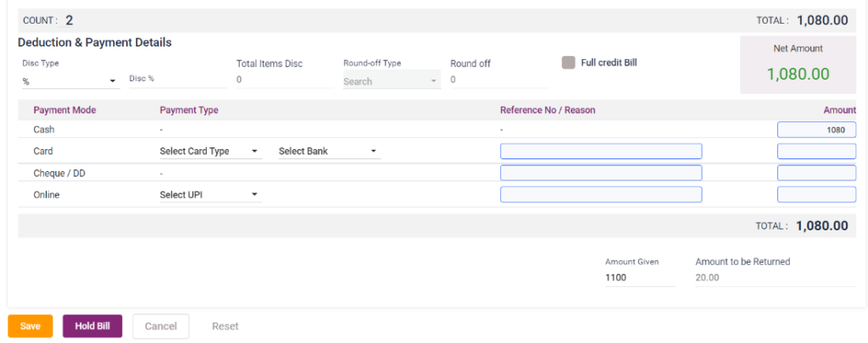The height and width of the screenshot is (343, 868).
Task: Click the Round off value field
Action: point(498,80)
